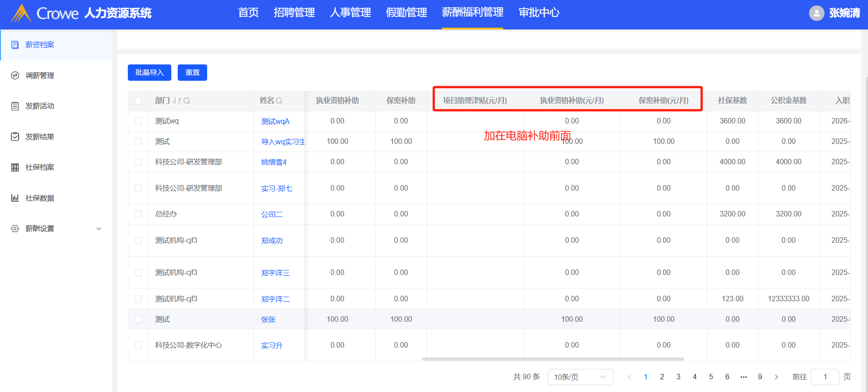Click the 发薪结果 sidebar icon
The image size is (868, 392).
pos(15,137)
